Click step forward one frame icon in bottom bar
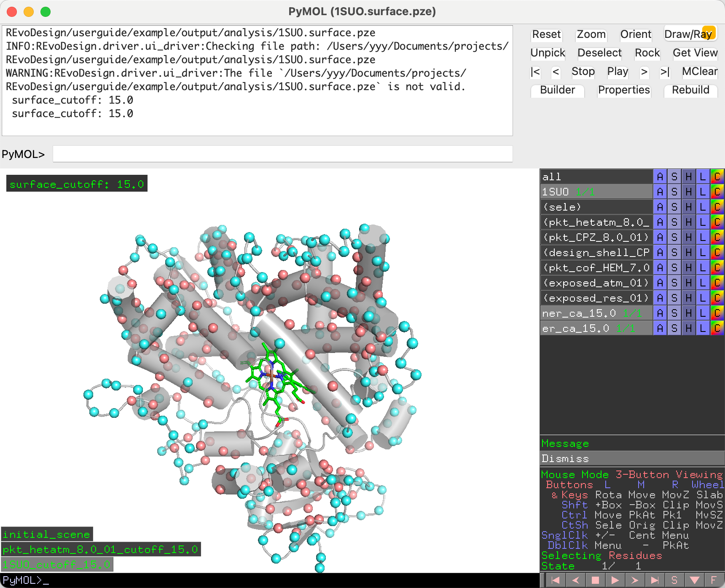 pos(635,580)
